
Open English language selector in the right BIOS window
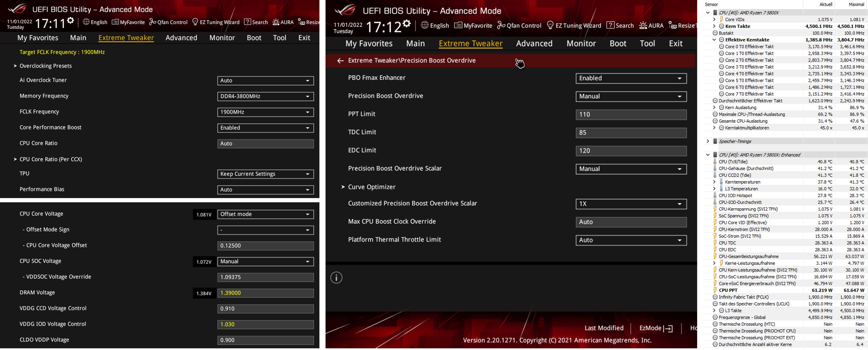[x=435, y=26]
